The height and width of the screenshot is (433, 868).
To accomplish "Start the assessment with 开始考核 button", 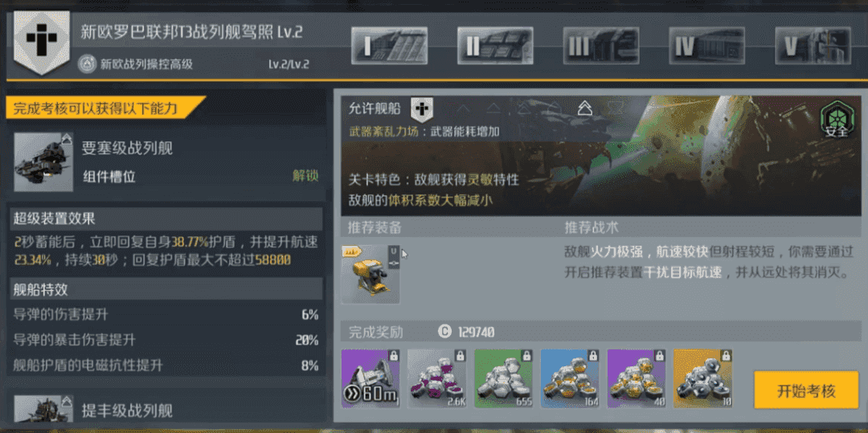I will [x=805, y=390].
